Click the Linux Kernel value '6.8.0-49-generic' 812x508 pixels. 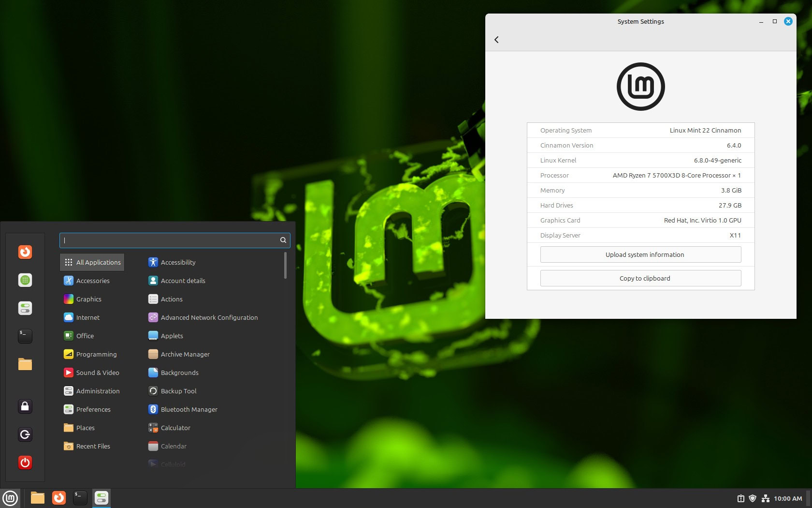click(x=718, y=160)
